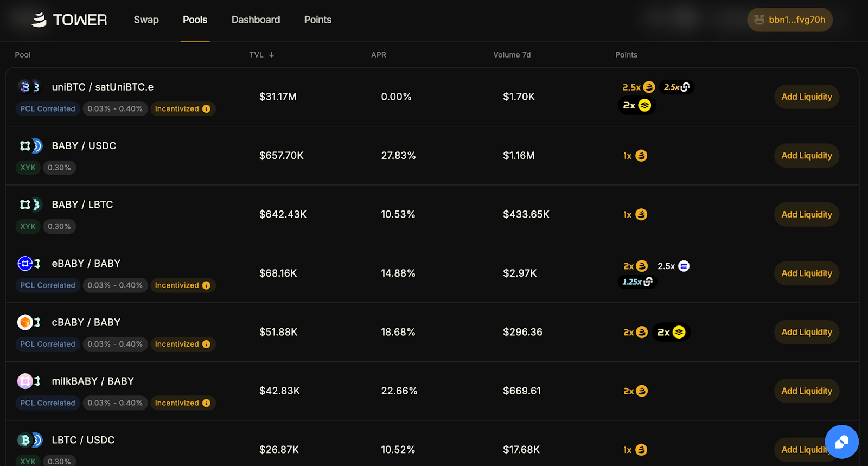Click the Points column header

626,55
